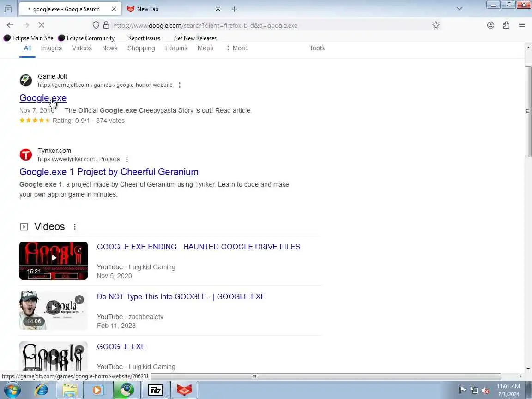532x399 pixels.
Task: Open the Report Issues bookmark
Action: click(144, 38)
